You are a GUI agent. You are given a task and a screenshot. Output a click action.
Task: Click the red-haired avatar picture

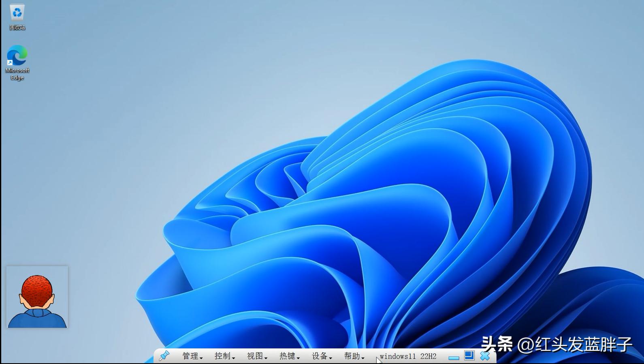pos(37,297)
